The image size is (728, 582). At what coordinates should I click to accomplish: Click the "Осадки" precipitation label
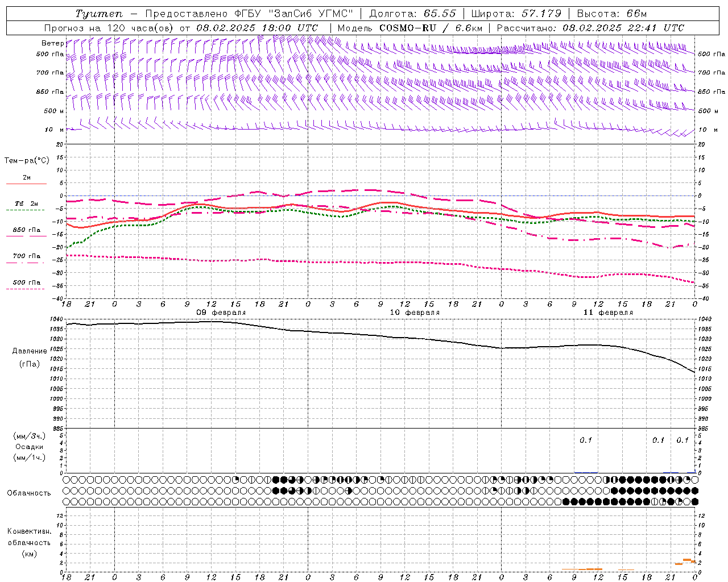click(x=29, y=447)
